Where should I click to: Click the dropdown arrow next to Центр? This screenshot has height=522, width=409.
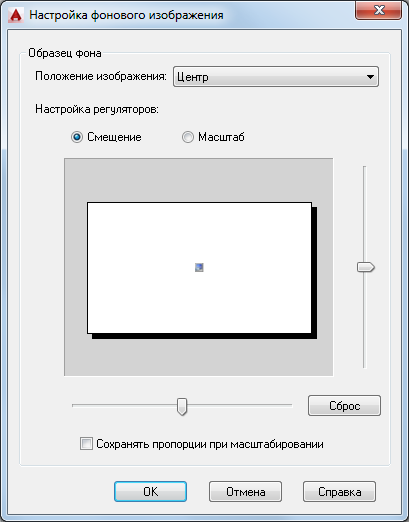370,77
